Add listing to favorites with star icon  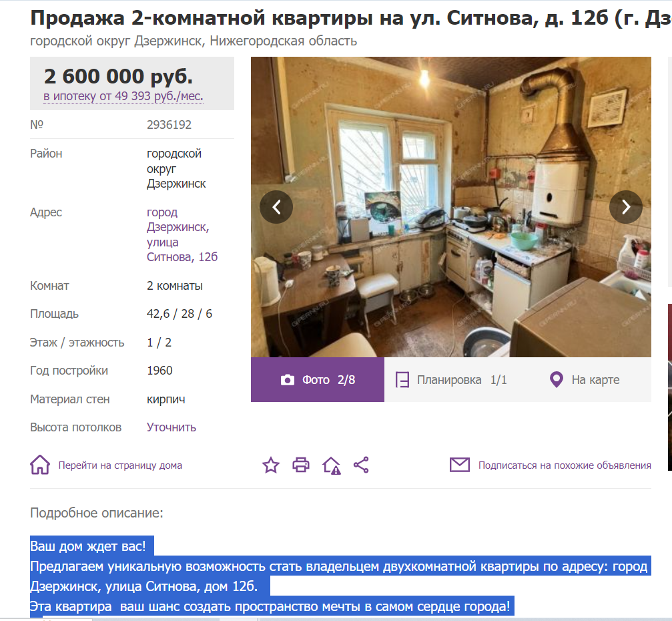coord(271,465)
